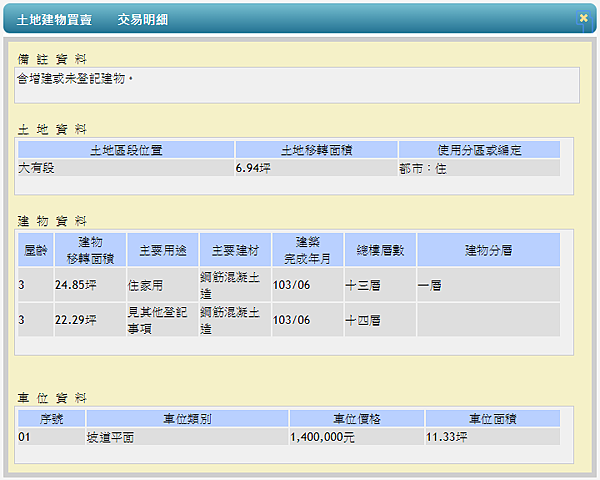The width and height of the screenshot is (600, 480).
Task: Select the 1,400,000元 parking price cell
Action: (357, 436)
